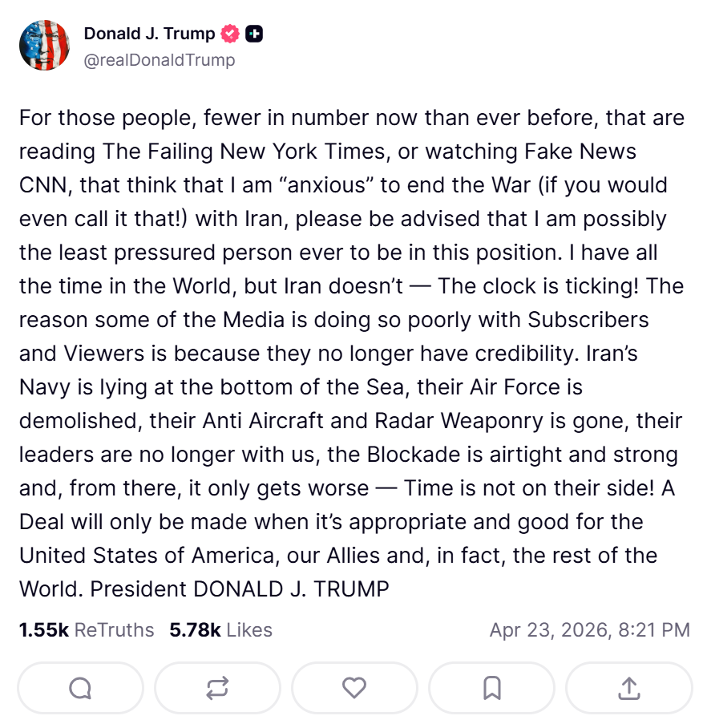Click the red verified checkmark badge
The width and height of the screenshot is (703, 728).
click(231, 34)
